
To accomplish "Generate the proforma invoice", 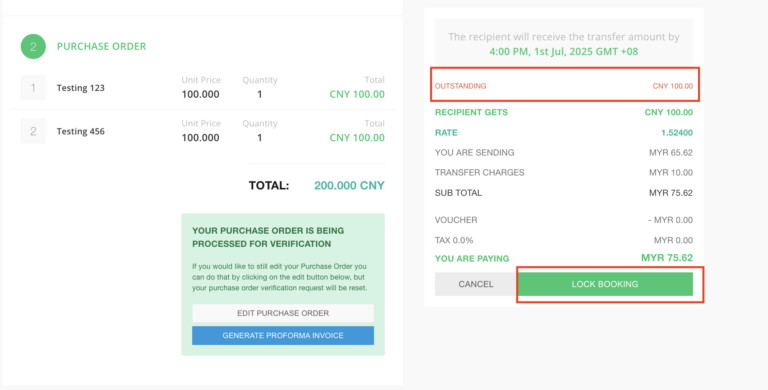I will click(x=283, y=336).
